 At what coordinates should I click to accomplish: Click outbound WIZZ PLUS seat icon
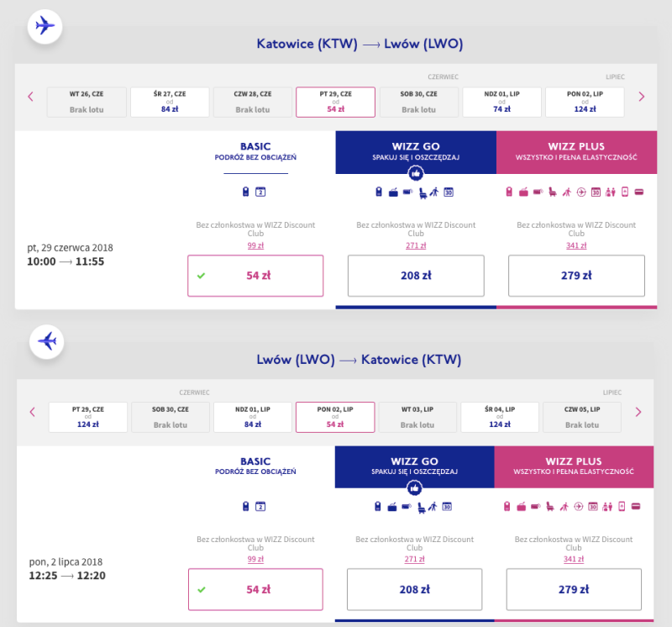click(553, 192)
